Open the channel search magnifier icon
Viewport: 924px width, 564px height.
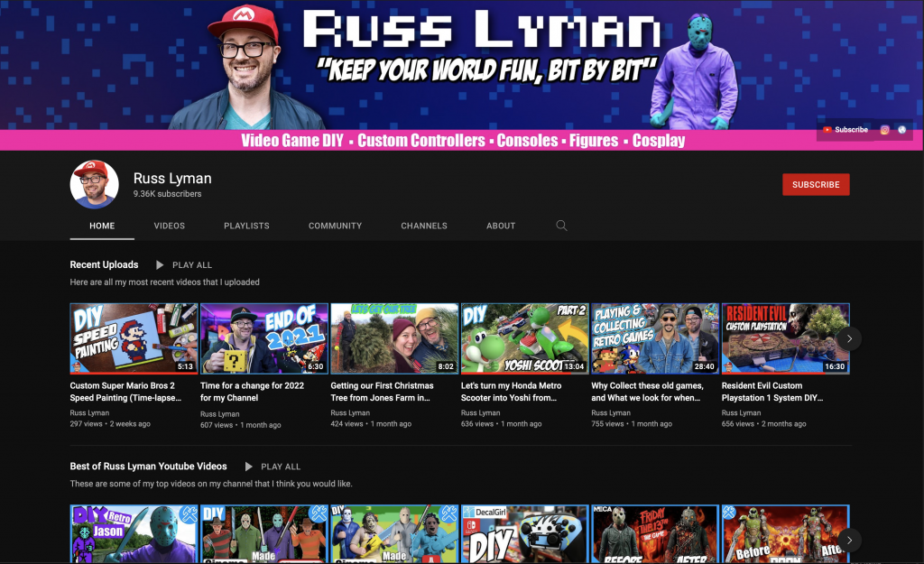coord(561,226)
